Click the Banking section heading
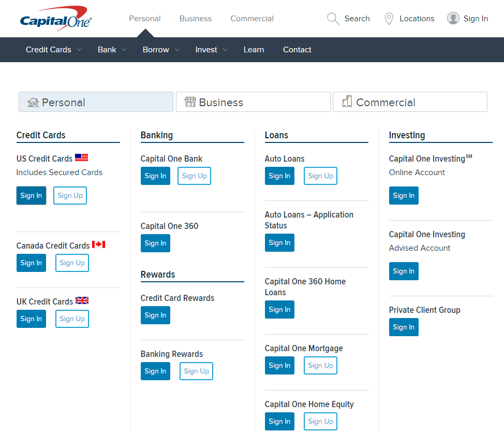Screen dimensions: 504x432 click(157, 135)
